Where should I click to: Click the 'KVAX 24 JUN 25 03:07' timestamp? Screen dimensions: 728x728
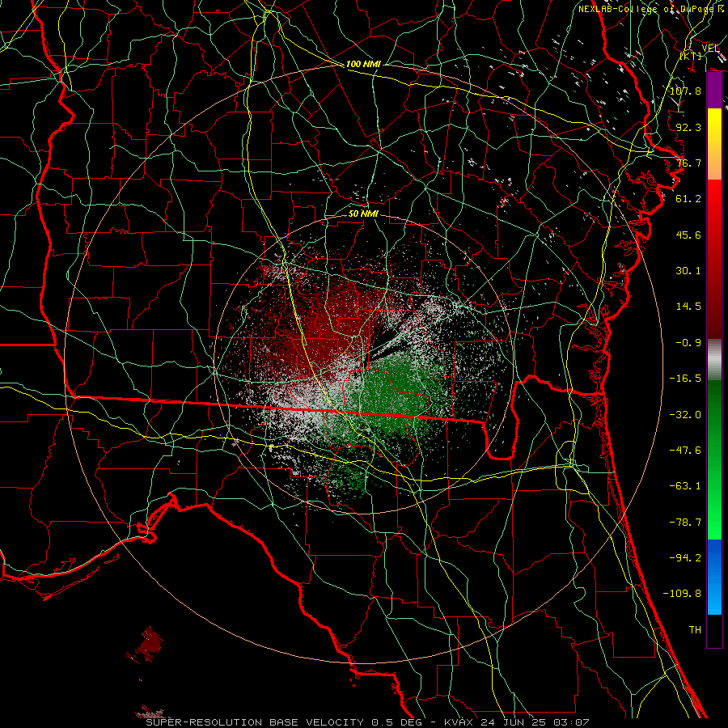click(517, 722)
